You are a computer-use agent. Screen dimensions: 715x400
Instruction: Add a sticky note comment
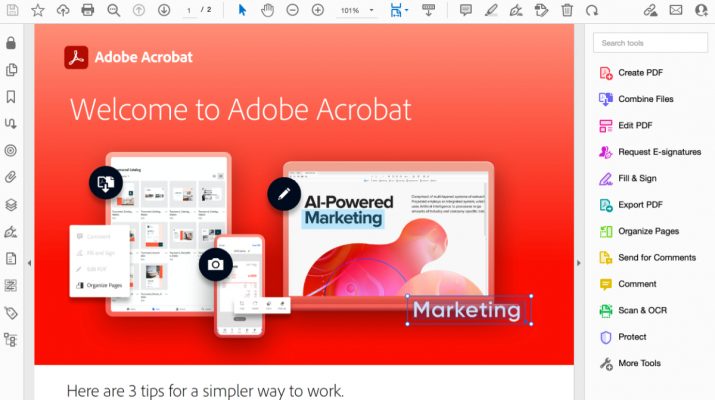pos(466,10)
